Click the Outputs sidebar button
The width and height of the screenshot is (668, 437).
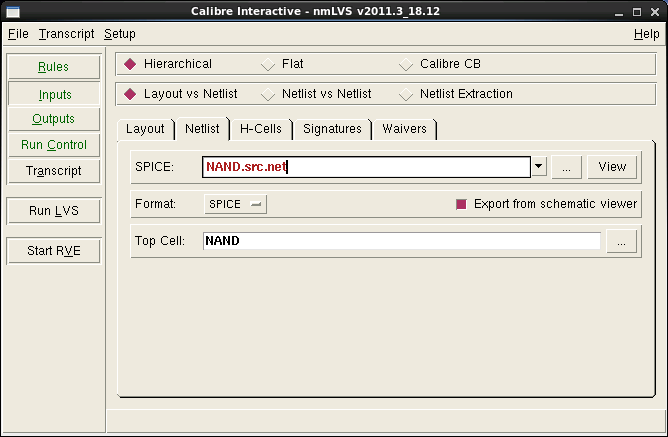point(54,118)
